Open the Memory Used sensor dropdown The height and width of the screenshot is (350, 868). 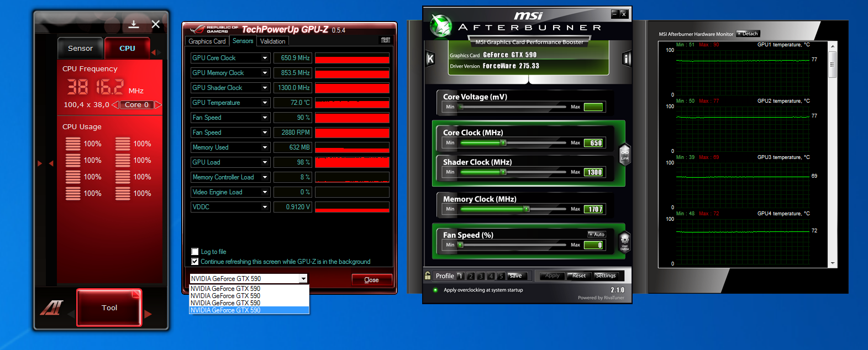click(x=265, y=147)
